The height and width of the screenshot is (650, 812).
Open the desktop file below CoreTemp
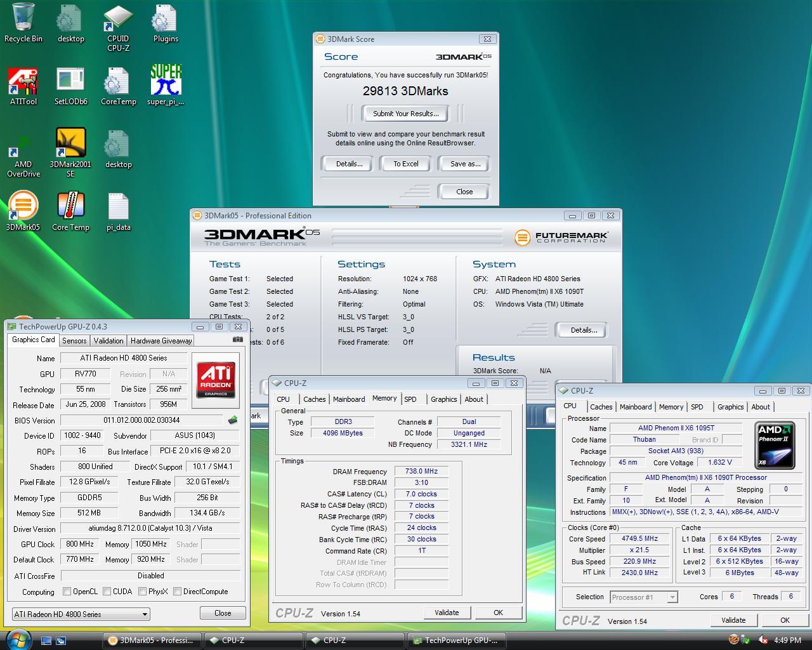pos(118,149)
